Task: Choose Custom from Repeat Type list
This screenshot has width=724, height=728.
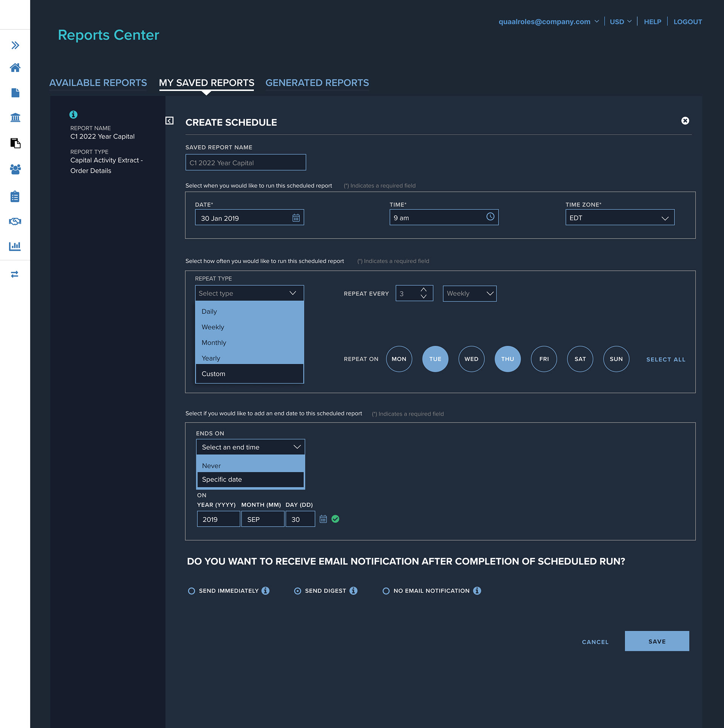Action: click(249, 374)
